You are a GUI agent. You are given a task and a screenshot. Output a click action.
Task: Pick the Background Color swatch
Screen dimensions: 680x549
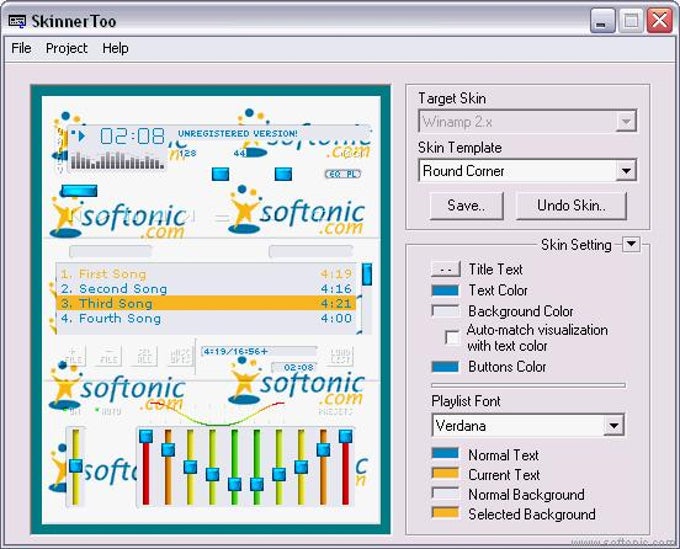(445, 311)
